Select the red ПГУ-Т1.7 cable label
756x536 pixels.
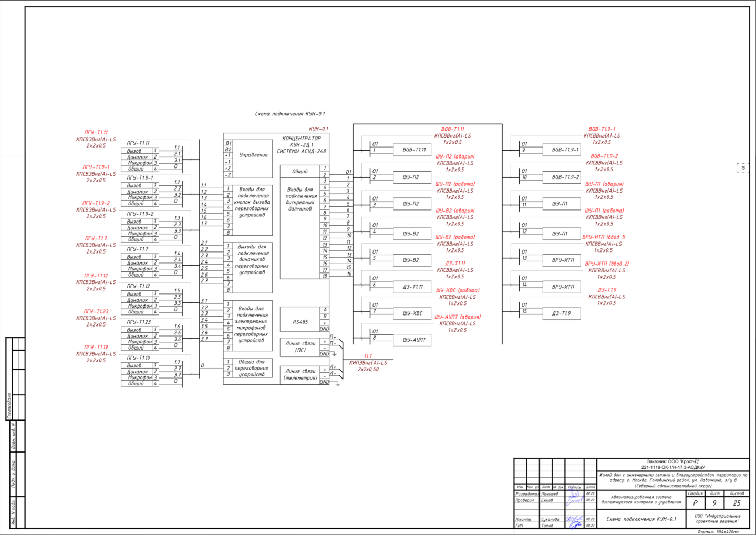96,238
